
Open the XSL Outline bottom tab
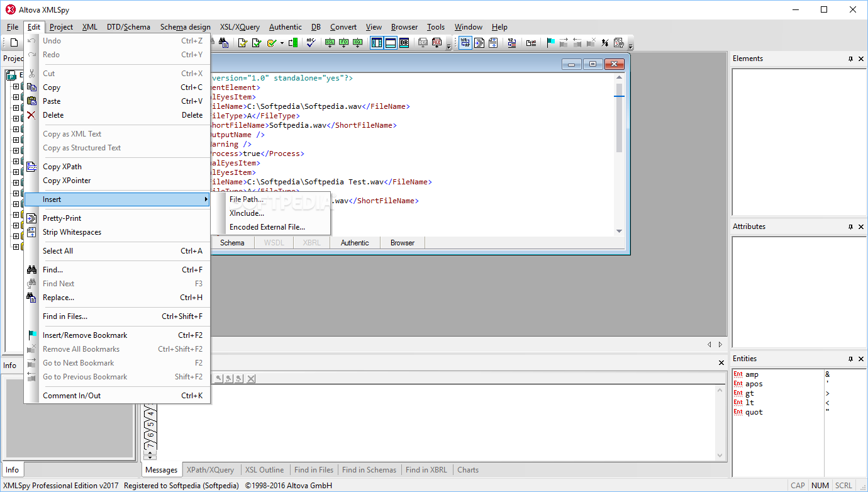click(x=264, y=470)
